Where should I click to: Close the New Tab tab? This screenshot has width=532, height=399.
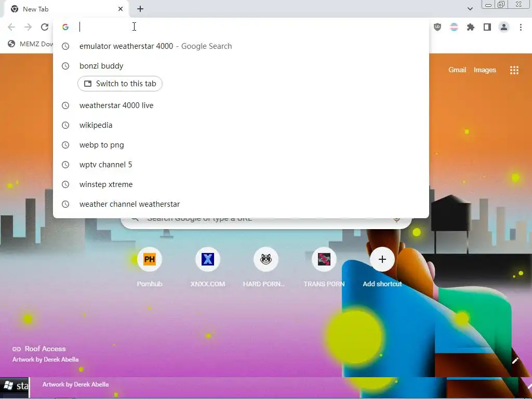121,9
